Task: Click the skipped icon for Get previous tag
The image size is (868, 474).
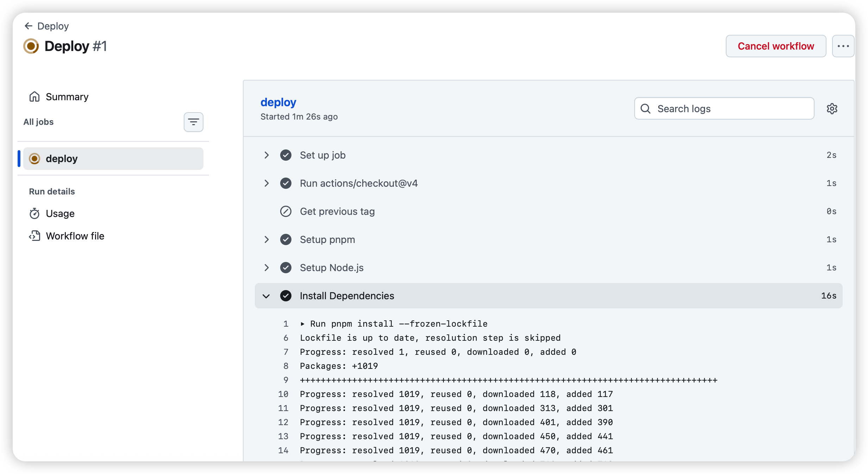Action: point(285,211)
